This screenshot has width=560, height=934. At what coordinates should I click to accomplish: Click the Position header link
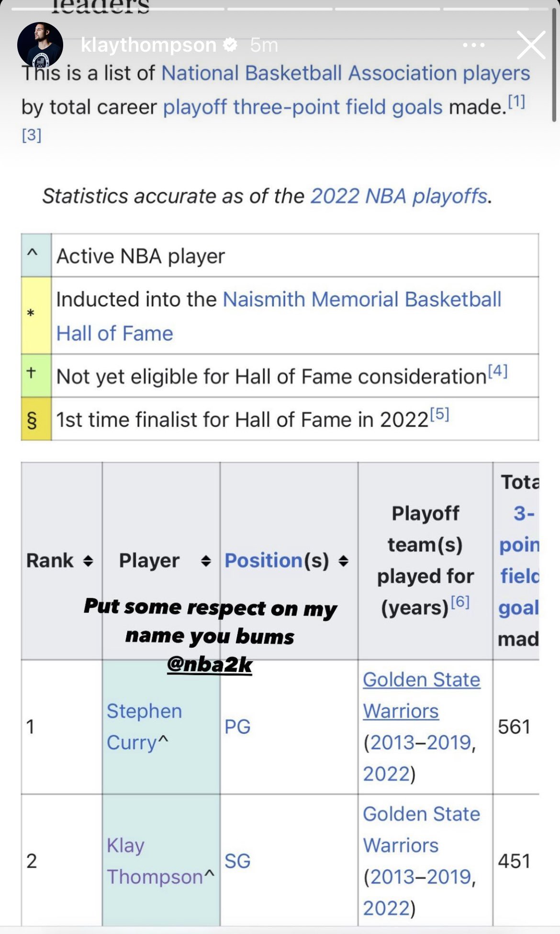264,561
